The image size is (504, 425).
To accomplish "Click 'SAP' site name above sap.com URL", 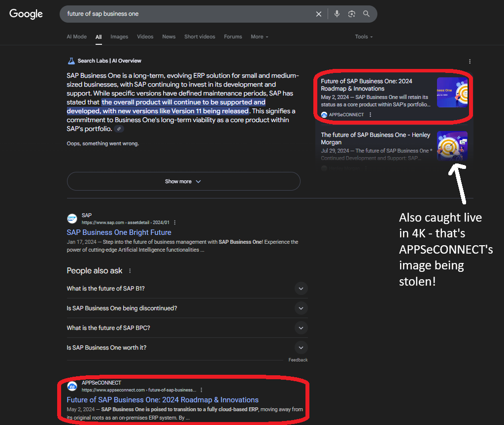I will [x=87, y=215].
